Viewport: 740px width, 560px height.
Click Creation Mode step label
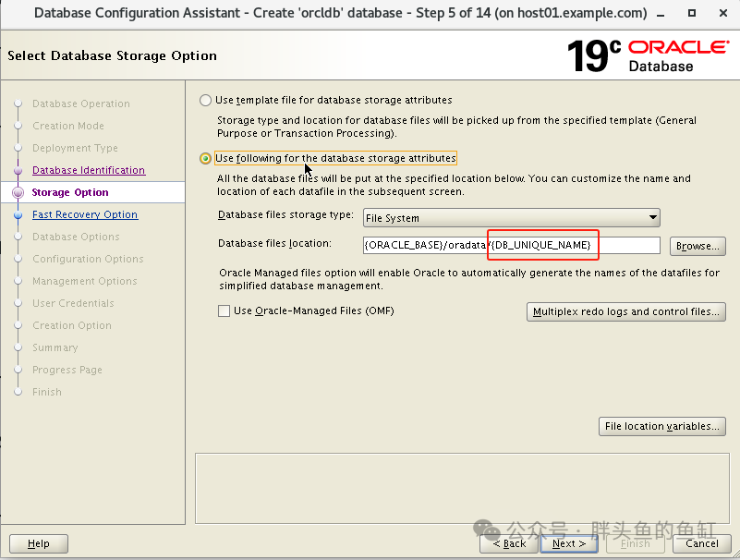[68, 126]
